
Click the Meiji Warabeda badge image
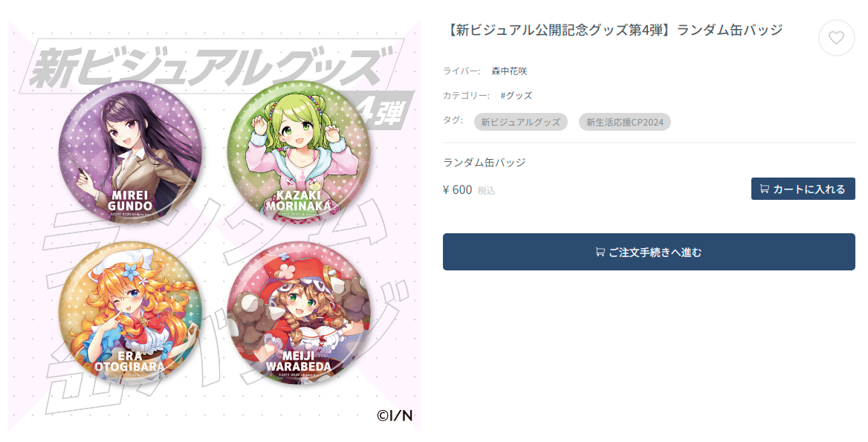(x=299, y=314)
